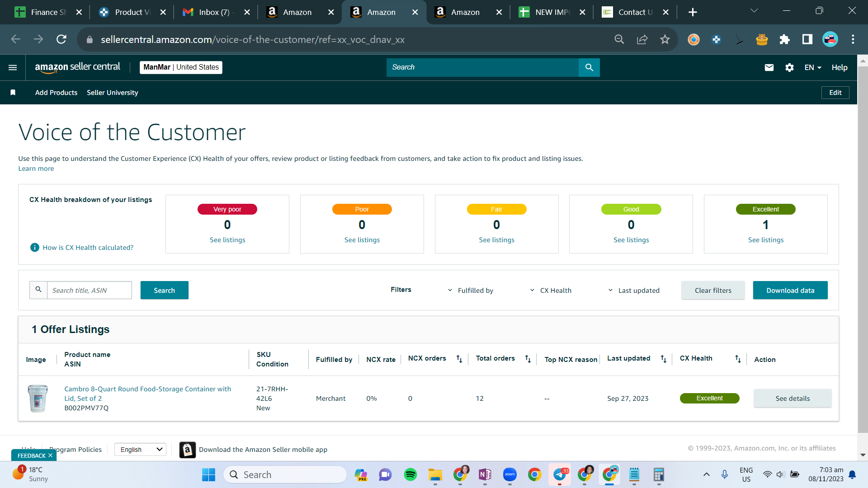Click Clear filters button

[713, 290]
